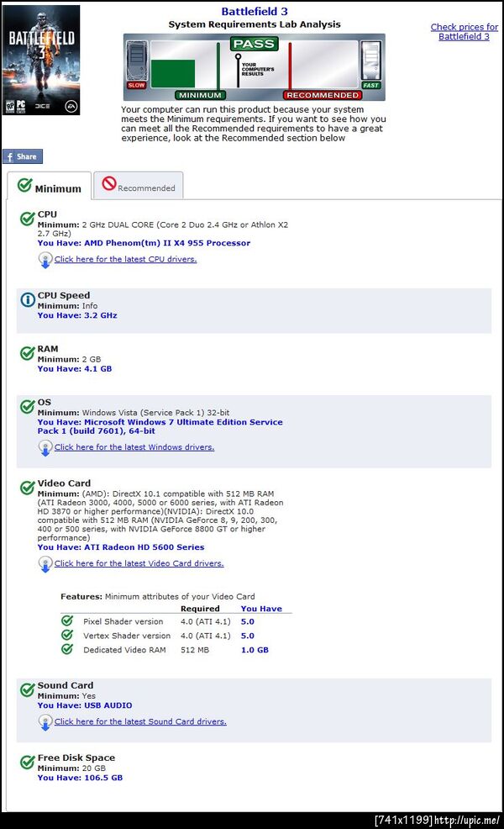Screen dimensions: 504x829
Task: Click the download icon for CPU drivers
Action: tap(45, 260)
